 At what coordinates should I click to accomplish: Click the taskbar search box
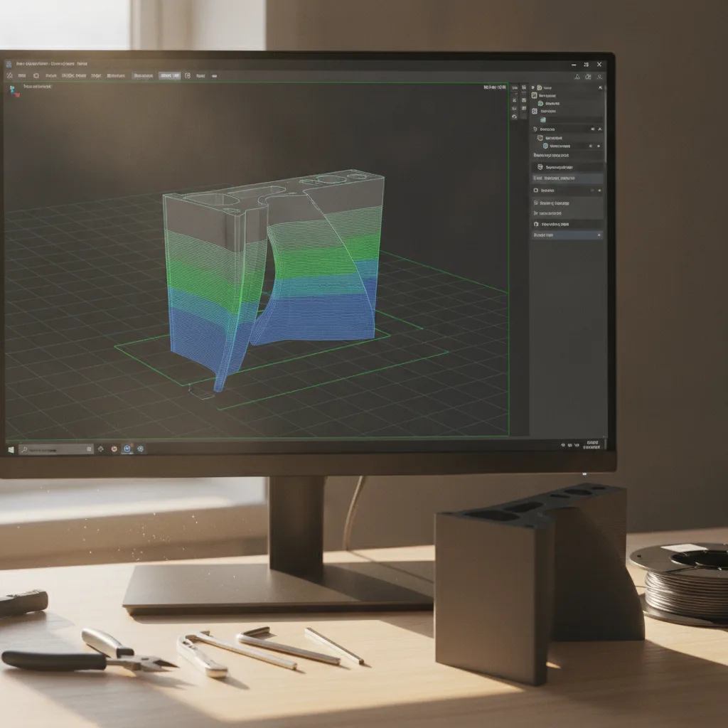[55, 449]
